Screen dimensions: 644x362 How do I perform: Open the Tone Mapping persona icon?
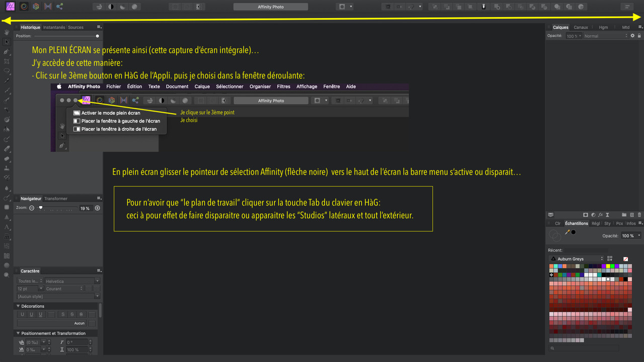coord(48,7)
